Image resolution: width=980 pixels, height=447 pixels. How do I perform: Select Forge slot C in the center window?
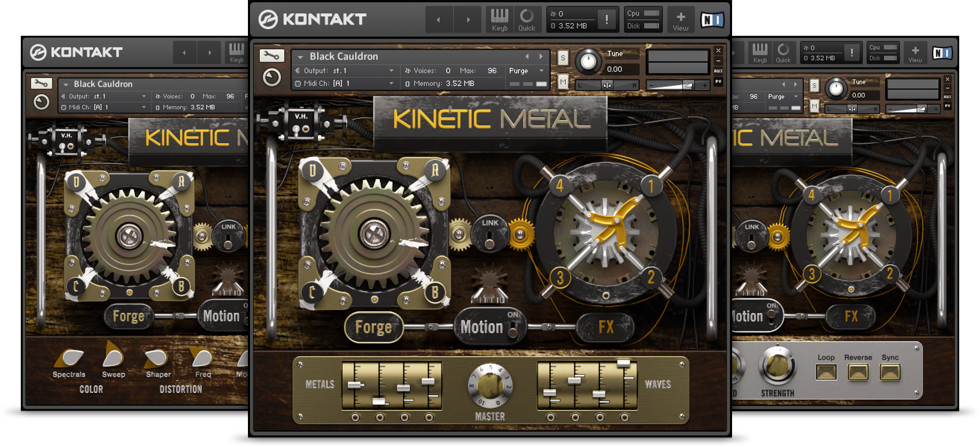pos(312,292)
